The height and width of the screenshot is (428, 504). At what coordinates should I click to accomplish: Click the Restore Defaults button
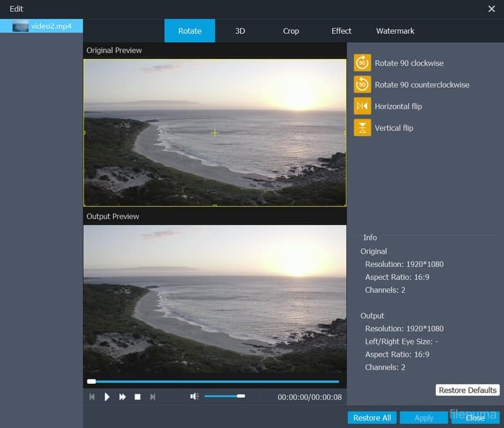(467, 390)
